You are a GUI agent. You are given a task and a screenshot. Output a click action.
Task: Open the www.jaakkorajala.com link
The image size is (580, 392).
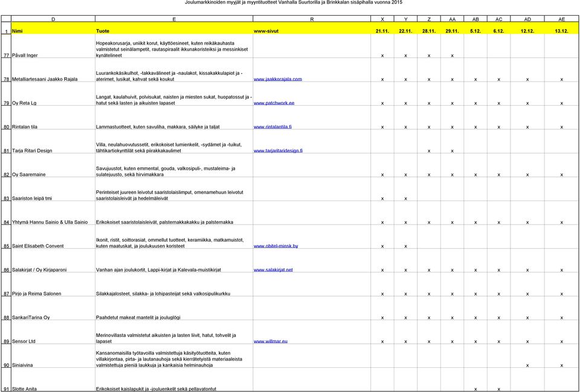[x=277, y=79]
